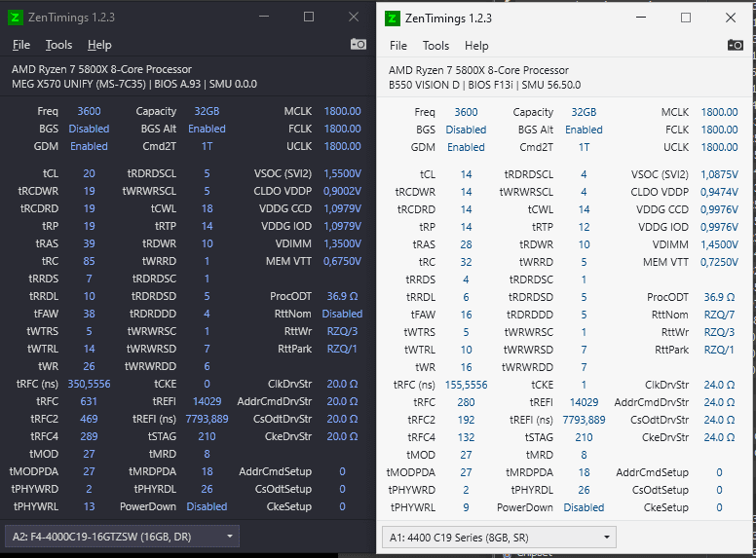Click tRFC (ns) value 155,5556

[466, 385]
